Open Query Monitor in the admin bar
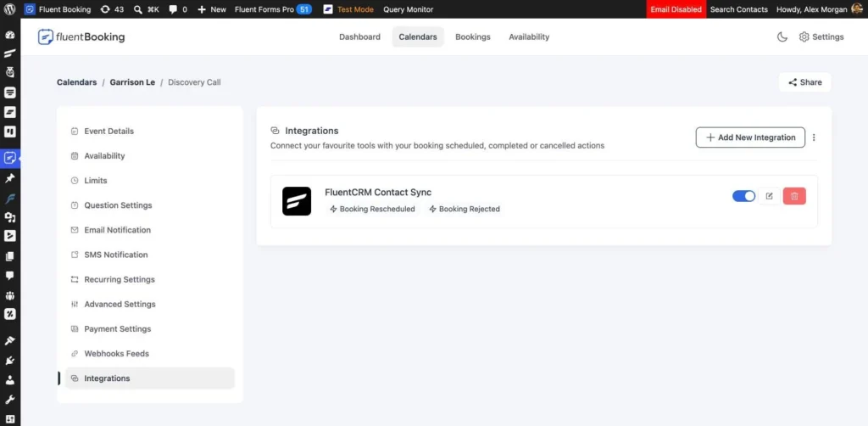Viewport: 868px width, 426px height. [x=409, y=9]
